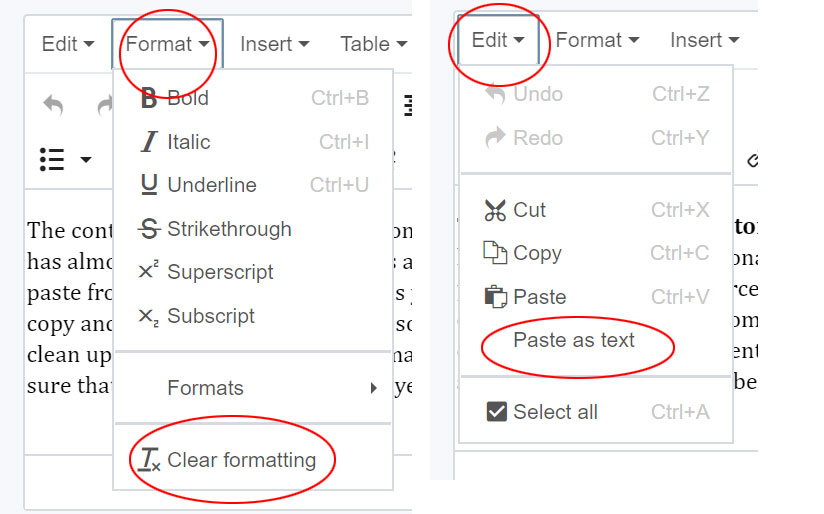Choose the Underline icon entry
Image resolution: width=824 pixels, height=514 pixels.
149,185
